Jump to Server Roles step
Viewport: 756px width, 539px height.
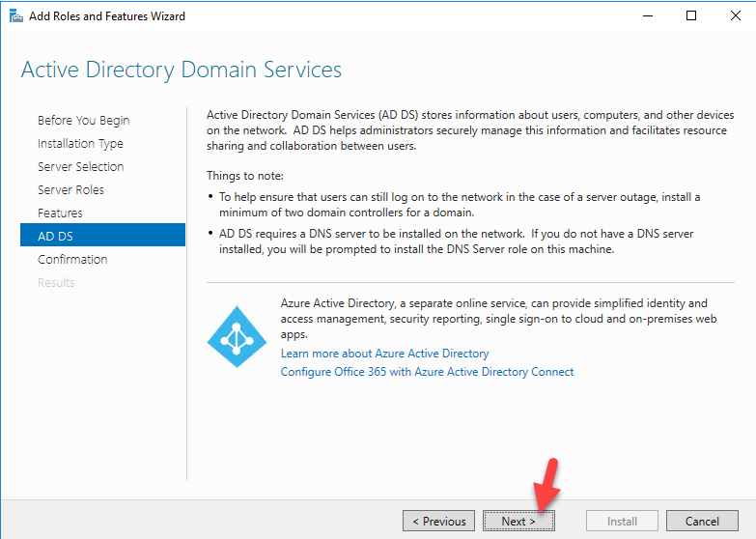pos(70,189)
